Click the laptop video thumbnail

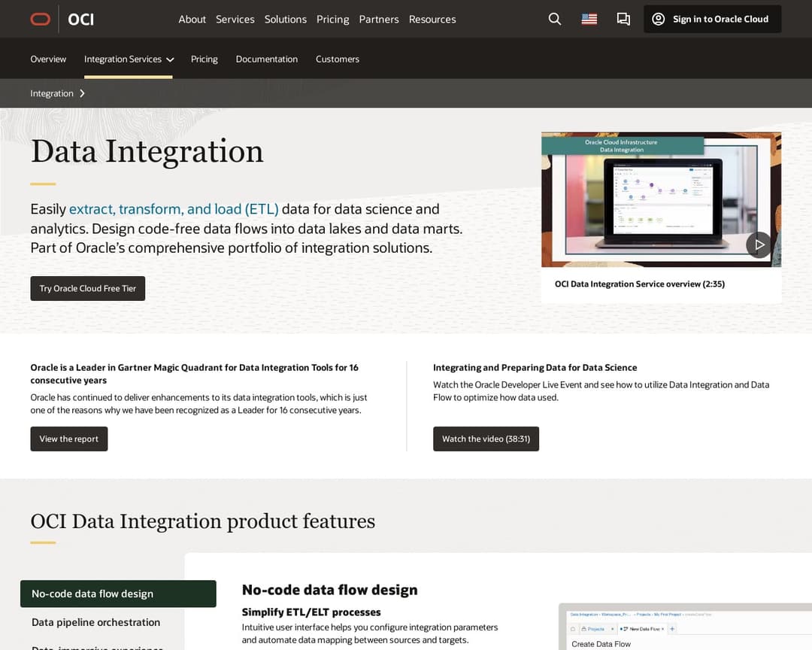pos(661,199)
